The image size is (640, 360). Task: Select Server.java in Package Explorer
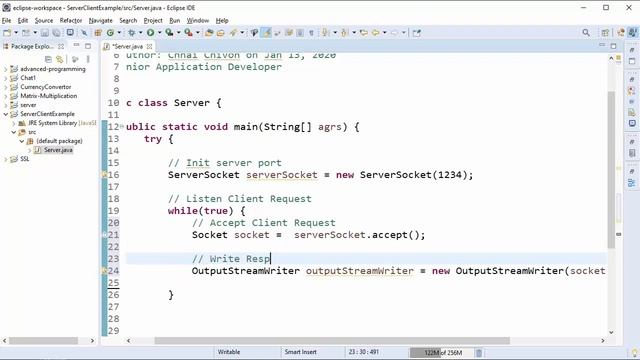click(58, 150)
